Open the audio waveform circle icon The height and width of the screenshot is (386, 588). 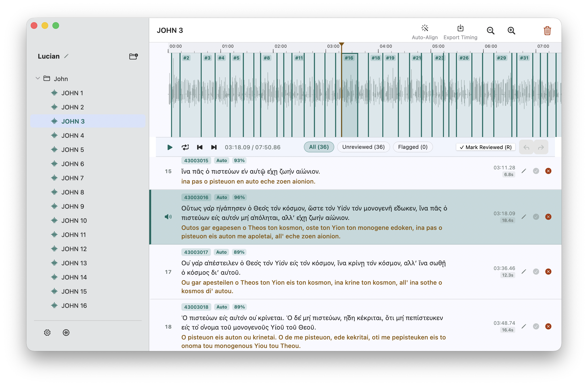pyautogui.click(x=66, y=332)
